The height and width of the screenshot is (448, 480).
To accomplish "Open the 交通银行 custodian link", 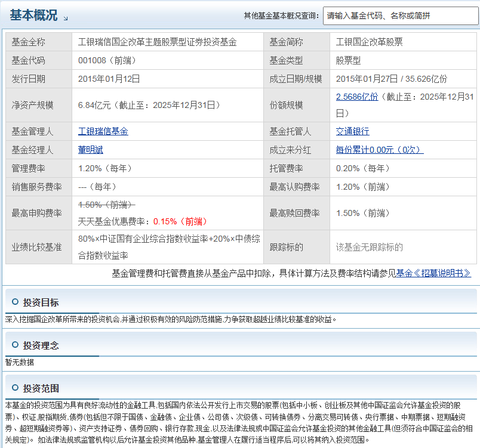I will pos(353,131).
